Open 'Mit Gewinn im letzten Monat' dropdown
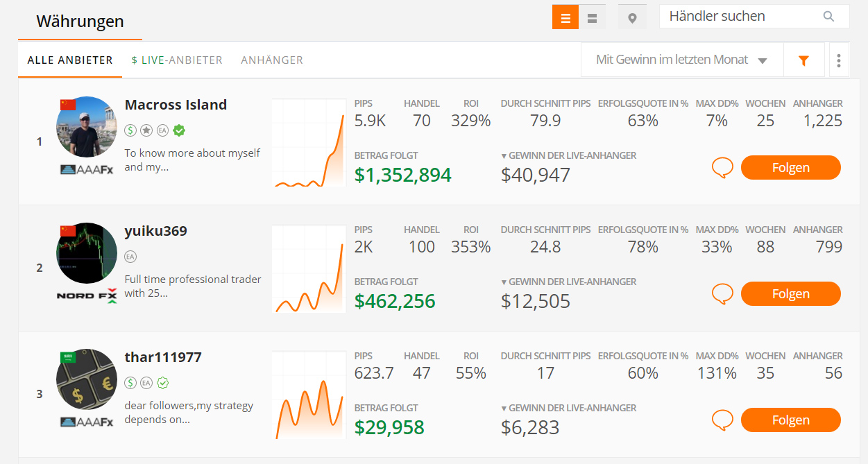The width and height of the screenshot is (868, 464). (x=681, y=60)
